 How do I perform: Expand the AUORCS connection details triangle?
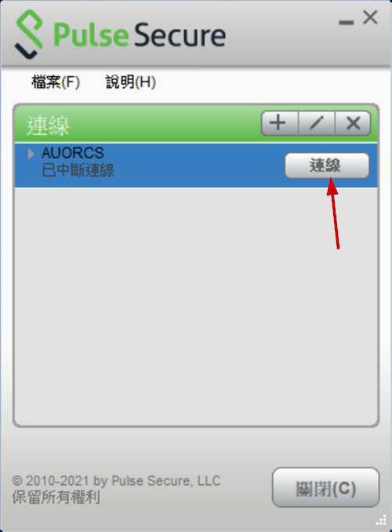click(31, 154)
